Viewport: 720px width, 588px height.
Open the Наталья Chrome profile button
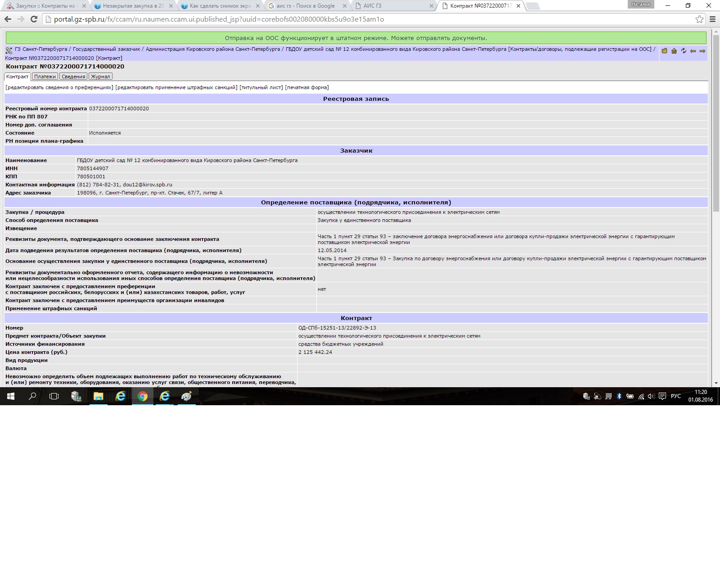(x=641, y=5)
